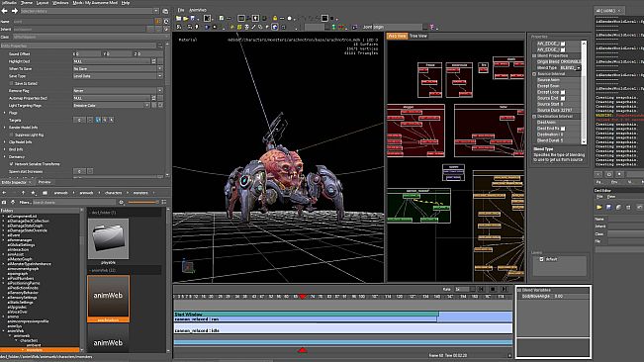Image resolution: width=644 pixels, height=362 pixels.
Task: Toggle Save Is Gated checkbox
Action: [x=11, y=83]
